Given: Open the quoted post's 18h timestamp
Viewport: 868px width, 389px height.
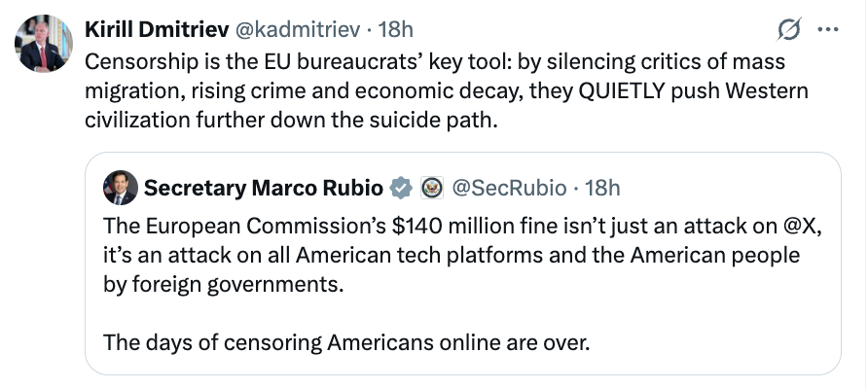Looking at the screenshot, I should click(604, 187).
